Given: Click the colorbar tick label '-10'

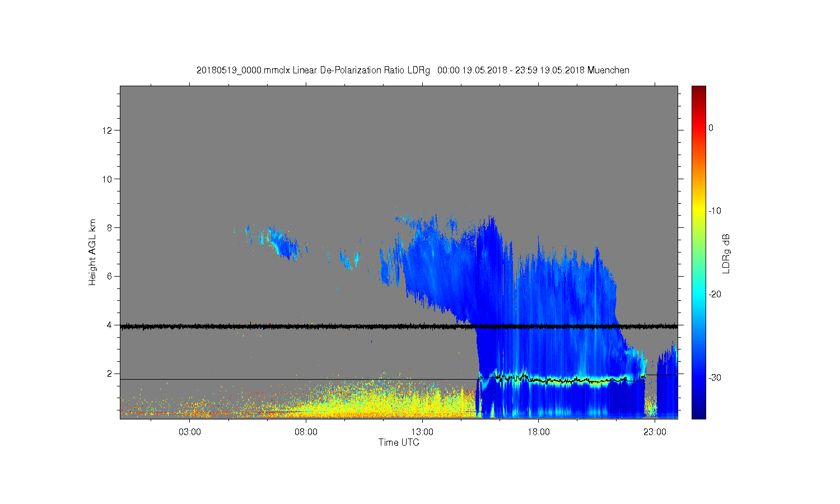Looking at the screenshot, I should click(x=715, y=211).
